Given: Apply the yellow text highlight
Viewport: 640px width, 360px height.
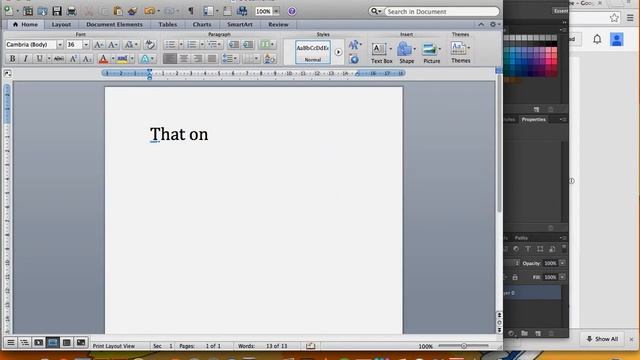Looking at the screenshot, I should pos(122,59).
